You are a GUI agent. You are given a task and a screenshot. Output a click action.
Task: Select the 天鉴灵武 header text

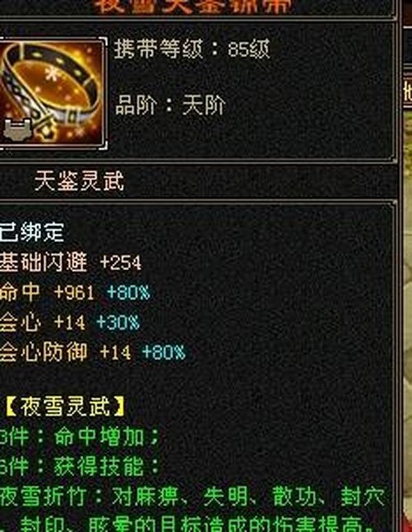pos(80,181)
